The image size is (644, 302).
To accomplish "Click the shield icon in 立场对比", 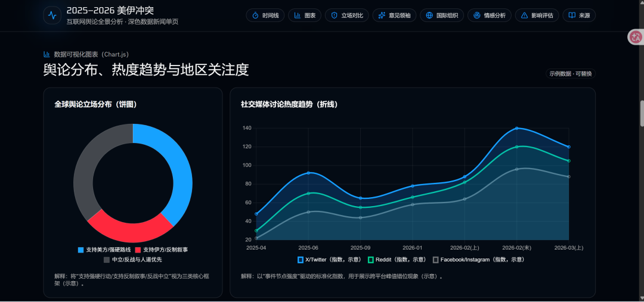I will tap(334, 15).
